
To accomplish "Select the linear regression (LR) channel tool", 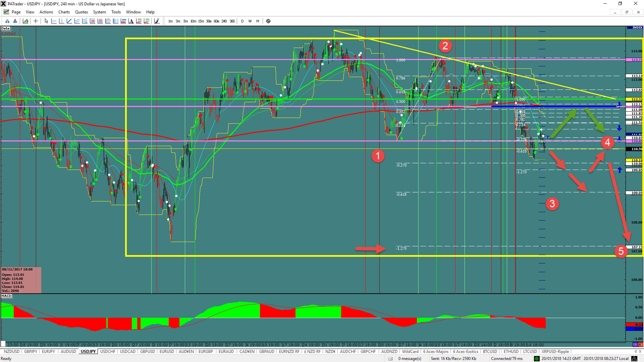I will (85, 21).
